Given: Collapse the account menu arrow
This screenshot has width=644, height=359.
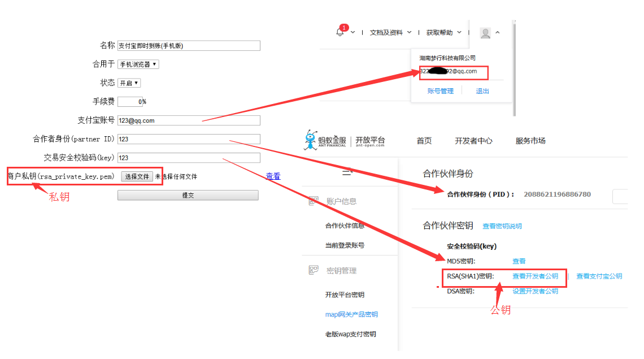Looking at the screenshot, I should [497, 32].
